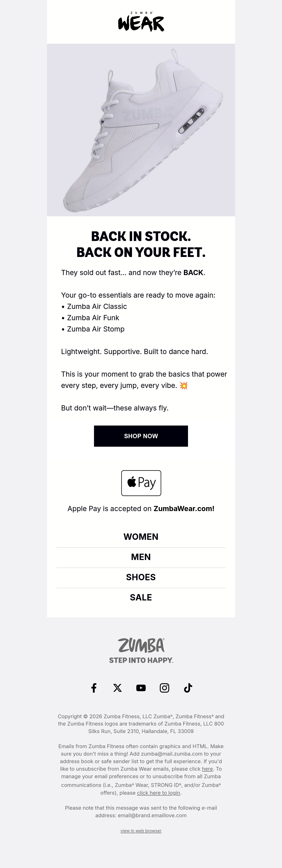Open the SALE category link

[141, 597]
